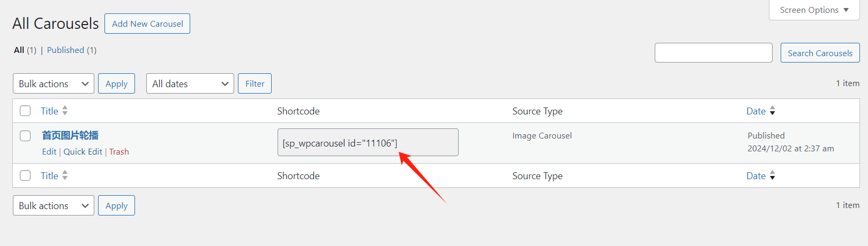Show the Published carousels view
Viewport: 868px width, 246px height.
pos(65,50)
